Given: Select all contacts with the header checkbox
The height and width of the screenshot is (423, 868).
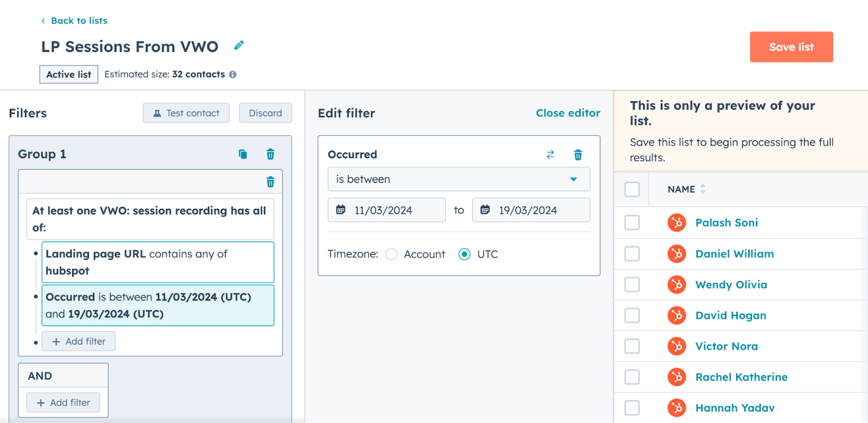Looking at the screenshot, I should pyautogui.click(x=632, y=189).
